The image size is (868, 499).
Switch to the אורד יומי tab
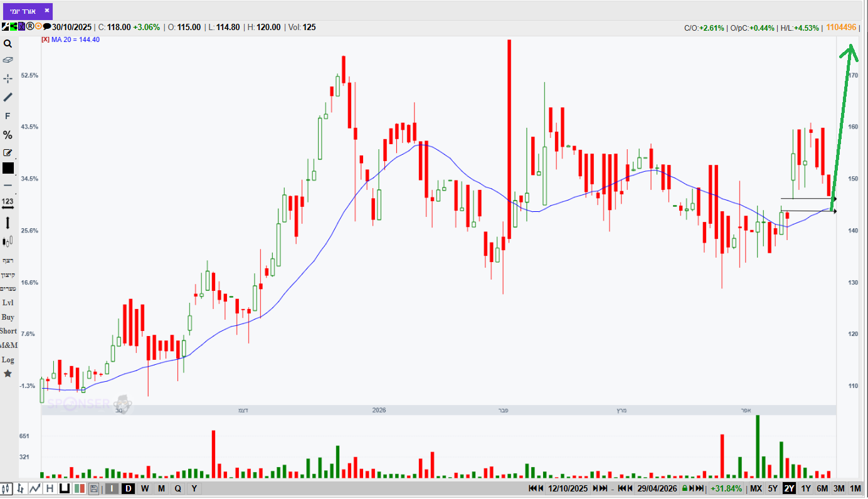pyautogui.click(x=23, y=11)
